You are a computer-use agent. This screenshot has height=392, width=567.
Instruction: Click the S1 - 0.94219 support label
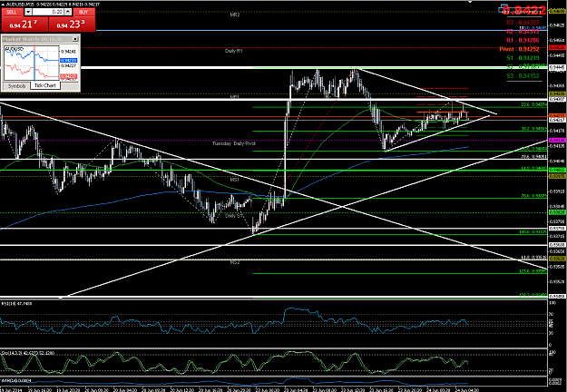[x=523, y=58]
